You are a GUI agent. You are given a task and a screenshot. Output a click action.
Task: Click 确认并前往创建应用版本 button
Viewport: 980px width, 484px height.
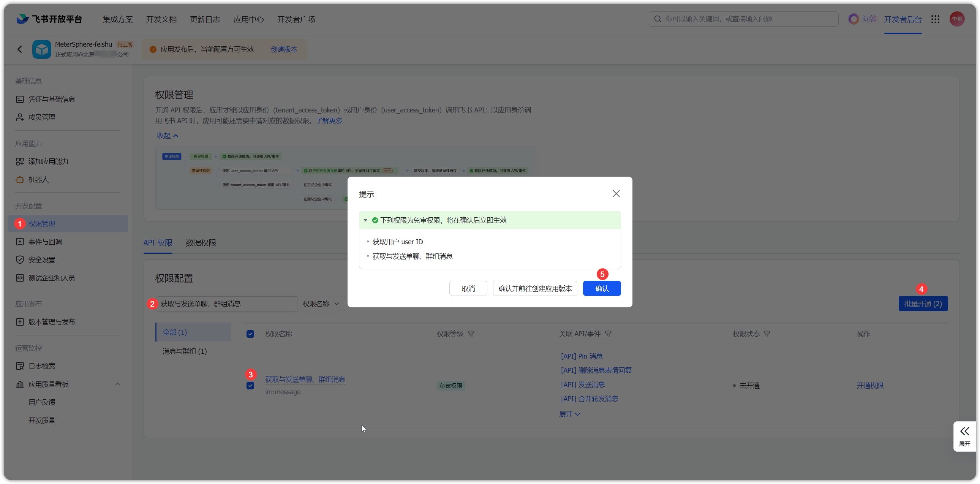535,288
